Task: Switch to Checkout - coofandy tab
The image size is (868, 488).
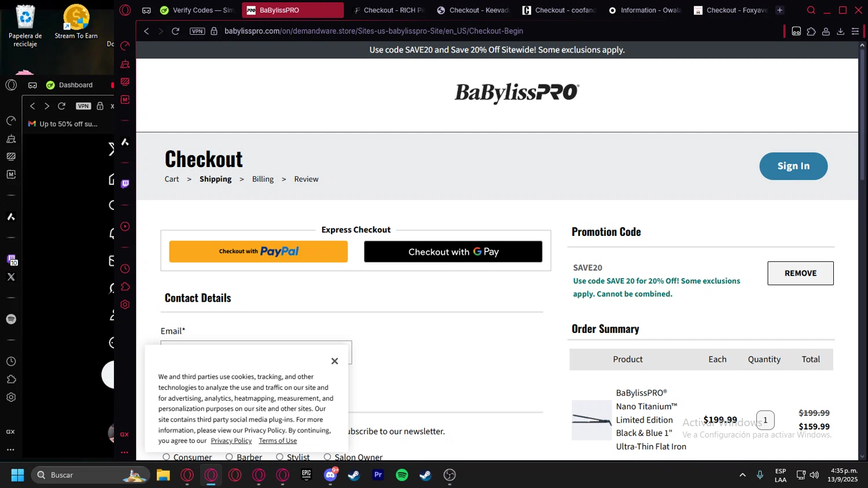Action: point(559,10)
